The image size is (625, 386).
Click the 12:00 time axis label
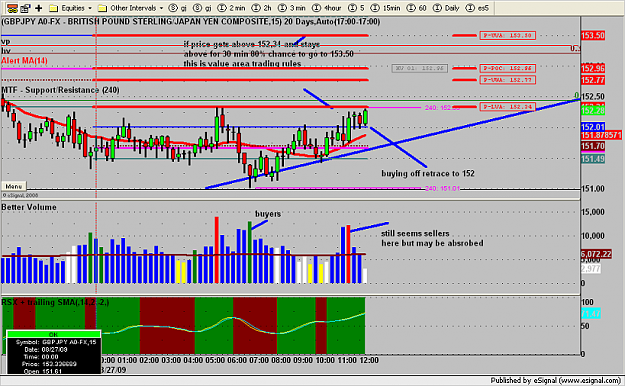tap(369, 360)
